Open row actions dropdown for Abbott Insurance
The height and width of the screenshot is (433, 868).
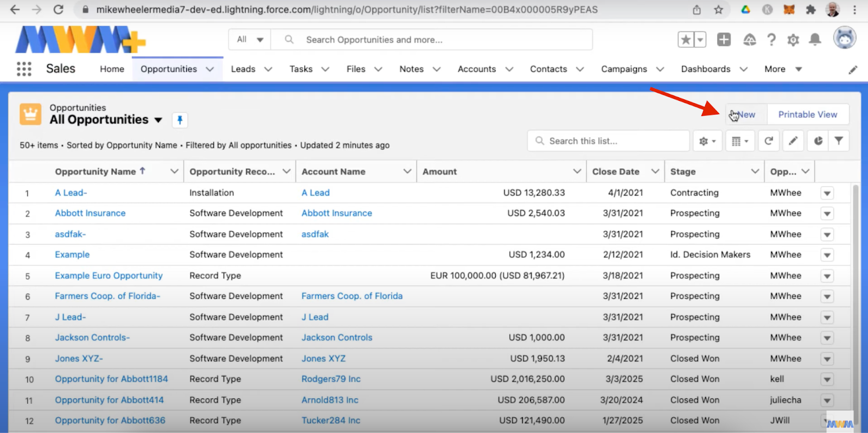[x=827, y=214]
